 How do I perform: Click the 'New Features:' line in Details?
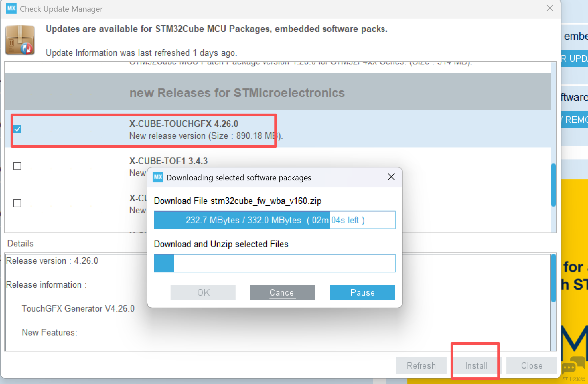(x=49, y=333)
